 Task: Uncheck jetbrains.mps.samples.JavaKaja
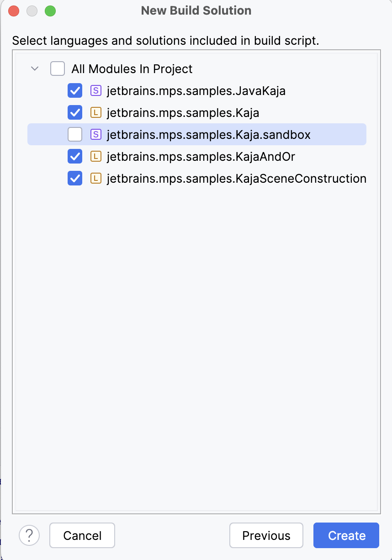[x=74, y=90]
